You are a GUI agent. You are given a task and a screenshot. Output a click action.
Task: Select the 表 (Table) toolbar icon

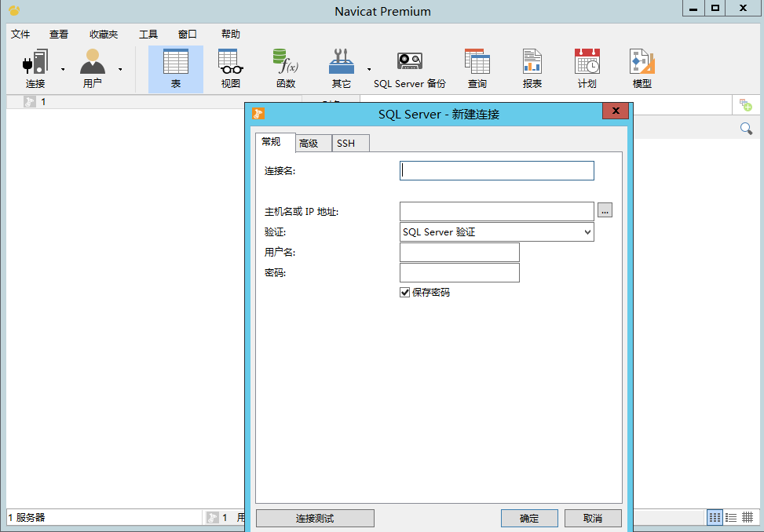click(175, 68)
